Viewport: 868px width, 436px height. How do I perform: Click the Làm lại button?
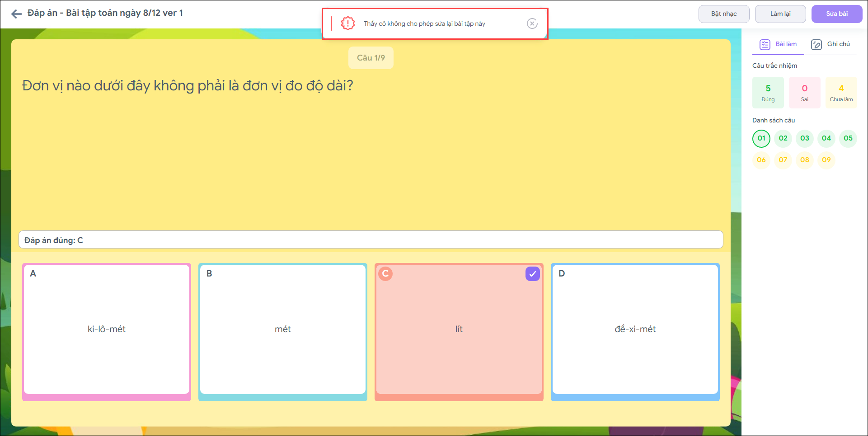pos(780,14)
